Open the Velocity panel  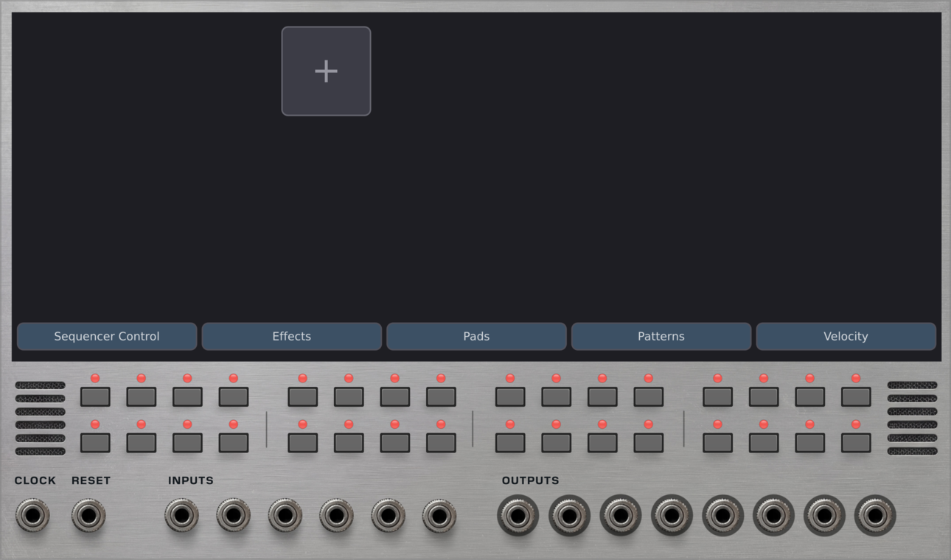[x=846, y=336]
